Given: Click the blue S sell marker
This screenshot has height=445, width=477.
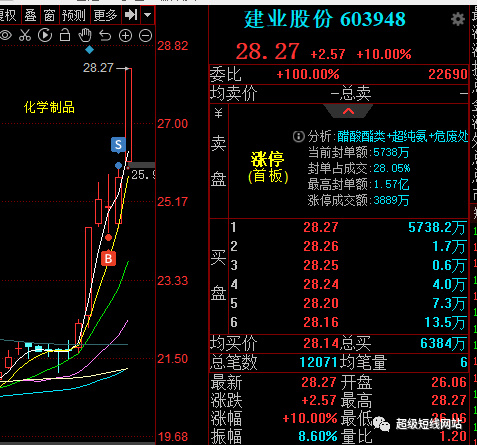Looking at the screenshot, I should tap(118, 145).
